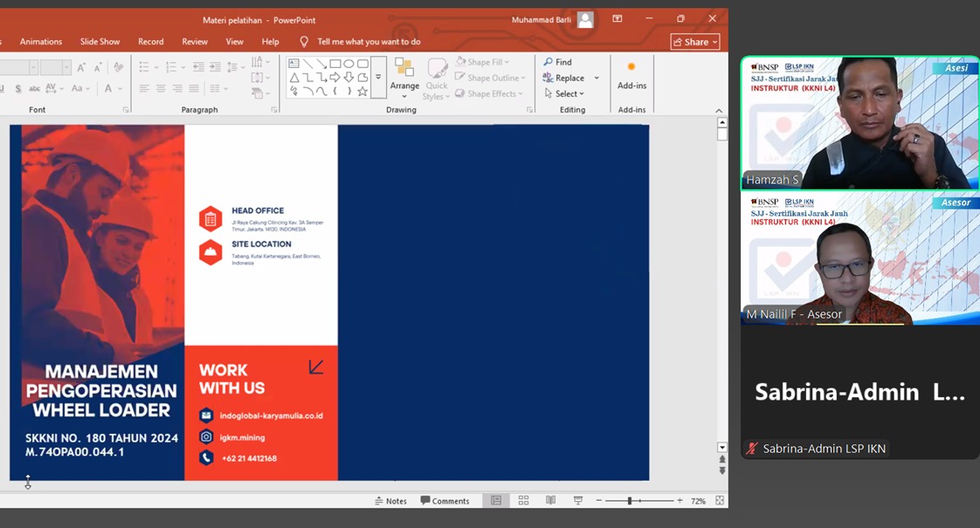Click the Share button
This screenshot has width=980, height=528.
click(x=695, y=42)
